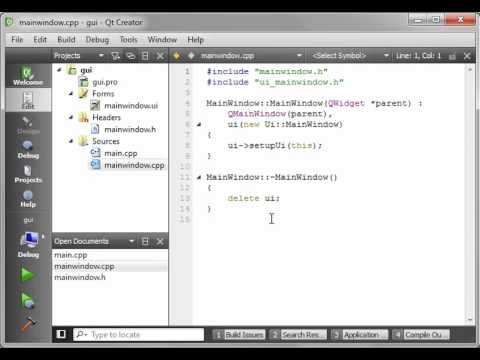Open the Open Documents pane dropdown
Screen dimensions: 480x360
[x=131, y=241]
